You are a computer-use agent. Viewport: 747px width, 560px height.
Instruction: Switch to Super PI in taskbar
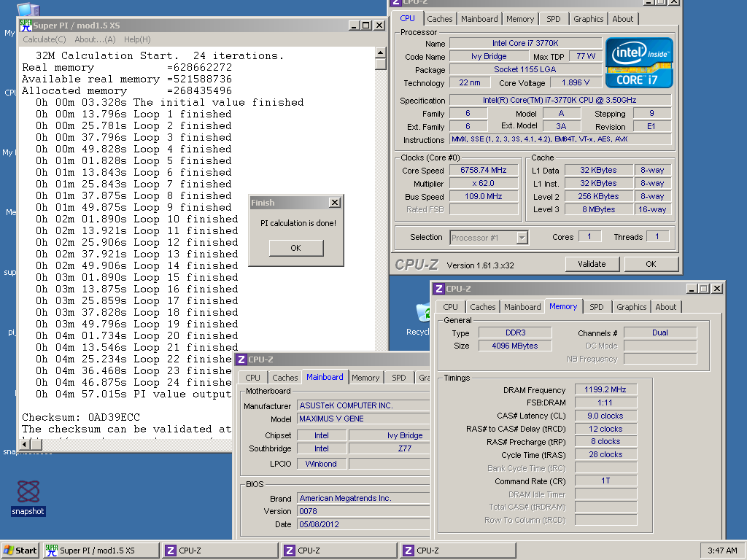[x=101, y=551]
